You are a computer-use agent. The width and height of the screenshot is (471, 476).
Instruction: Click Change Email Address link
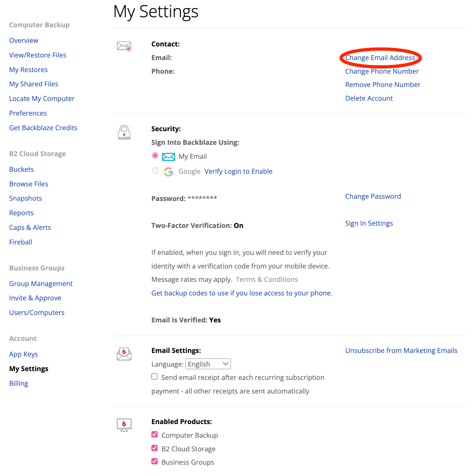380,58
